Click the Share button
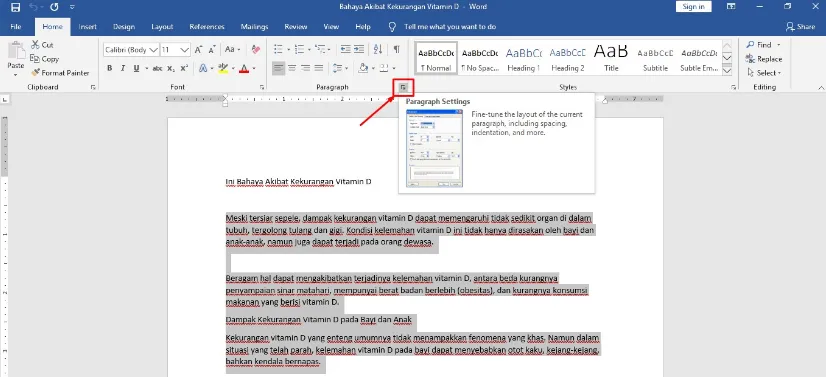Image resolution: width=826 pixels, height=377 pixels. [800, 27]
